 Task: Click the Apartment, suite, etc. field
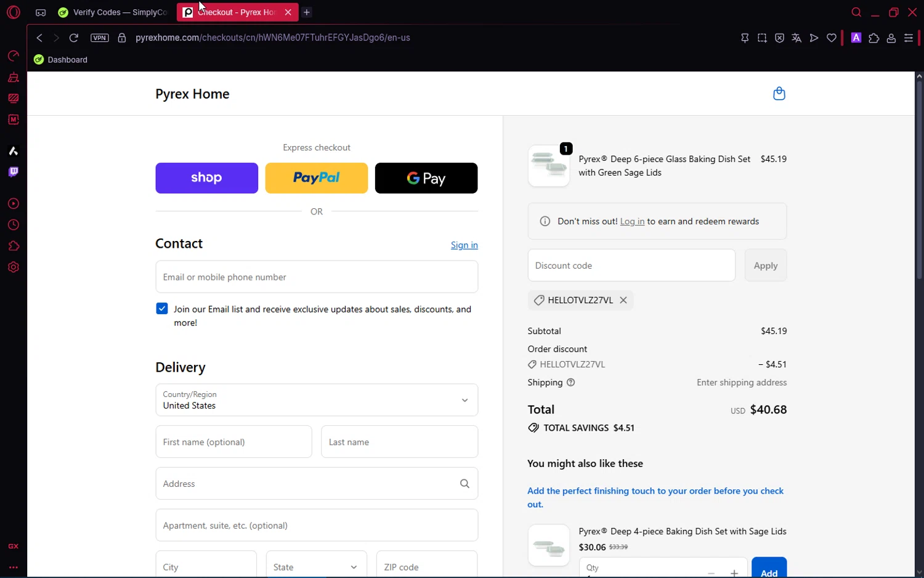click(x=317, y=525)
